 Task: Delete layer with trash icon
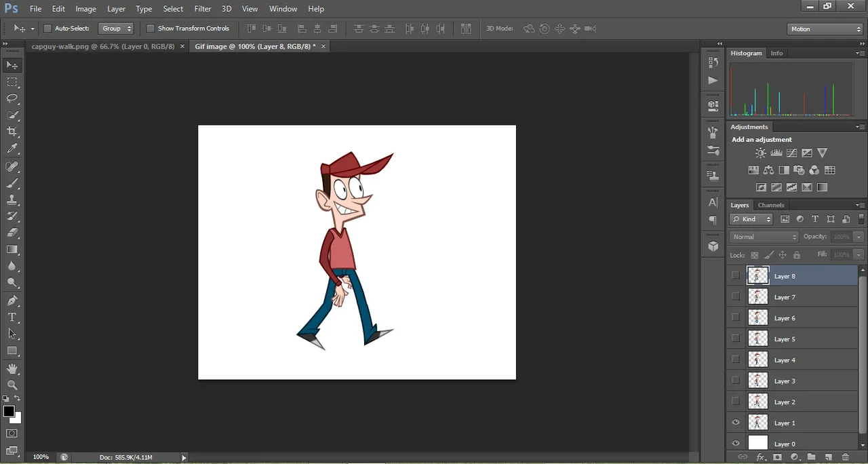(x=845, y=458)
